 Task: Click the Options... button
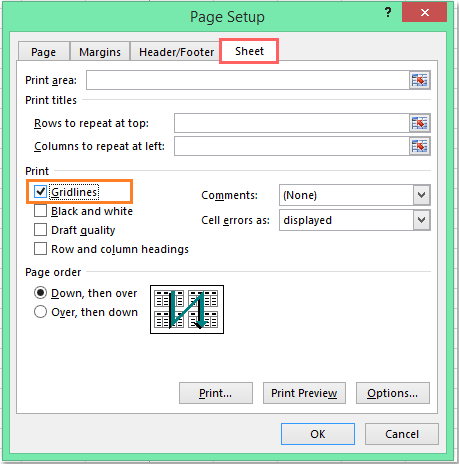[393, 393]
